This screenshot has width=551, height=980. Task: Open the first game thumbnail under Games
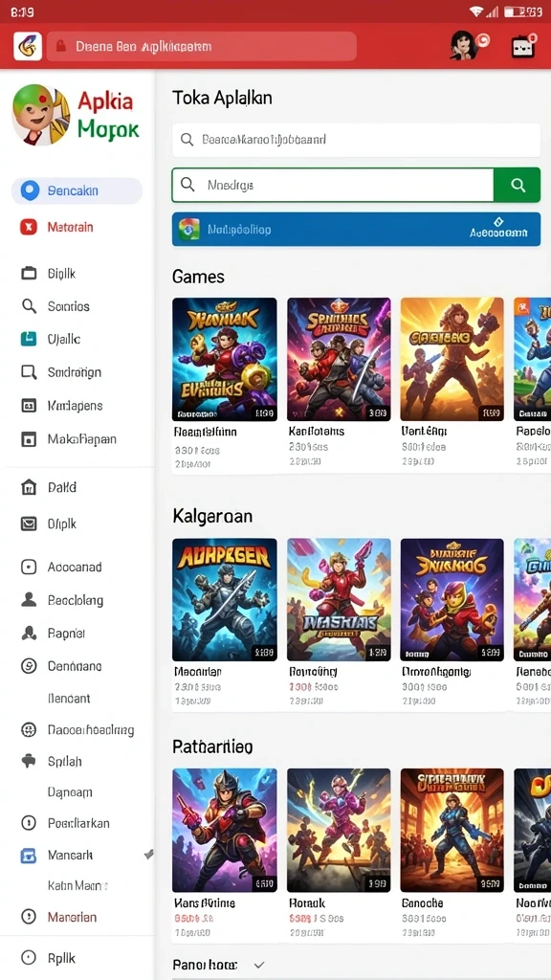(224, 359)
